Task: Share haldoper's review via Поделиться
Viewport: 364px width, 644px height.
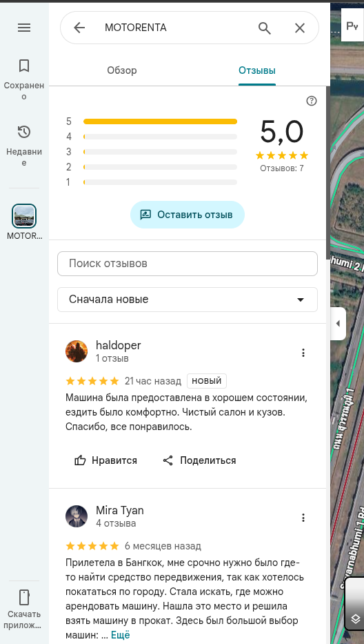Action: pyautogui.click(x=200, y=460)
